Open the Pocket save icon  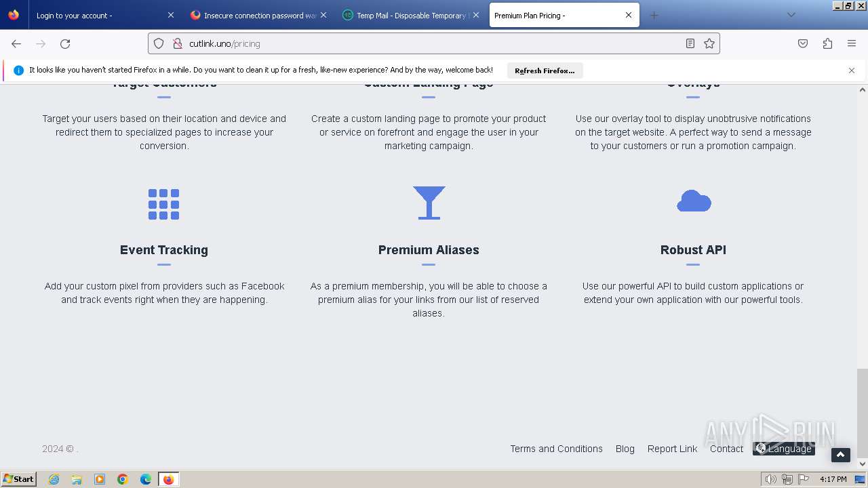pos(803,43)
